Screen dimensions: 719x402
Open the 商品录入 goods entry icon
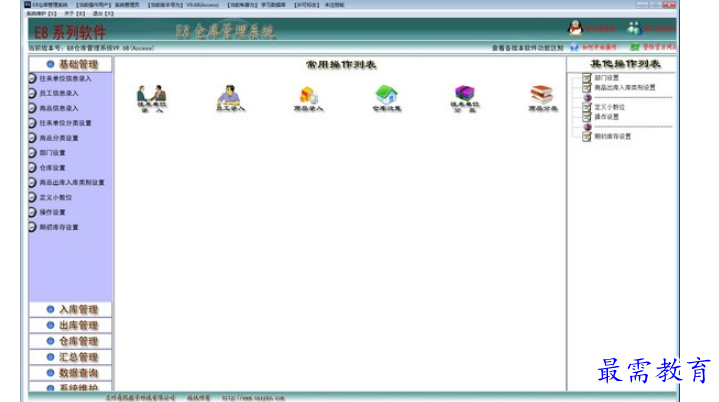(309, 99)
